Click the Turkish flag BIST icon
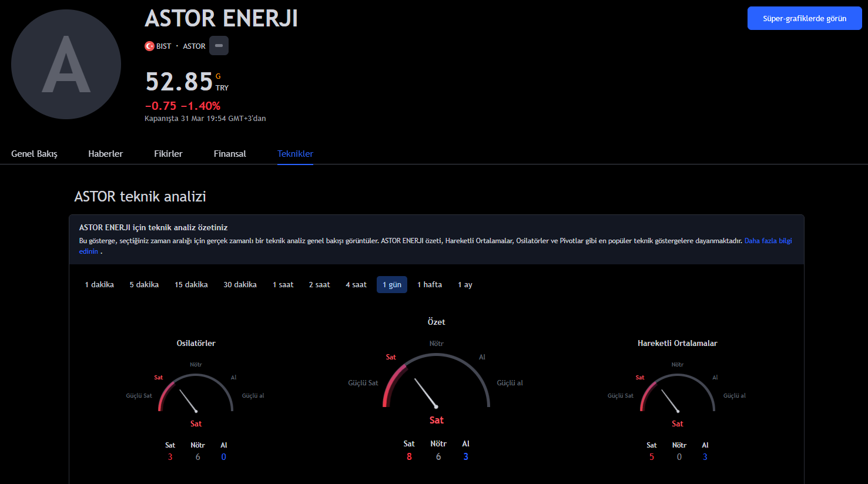Screen dimensions: 868x484 coord(150,46)
